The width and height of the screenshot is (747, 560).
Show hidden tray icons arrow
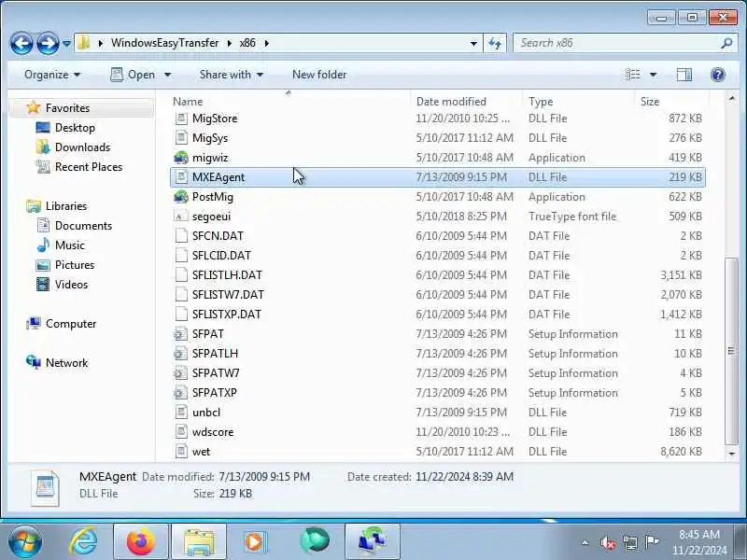click(585, 542)
